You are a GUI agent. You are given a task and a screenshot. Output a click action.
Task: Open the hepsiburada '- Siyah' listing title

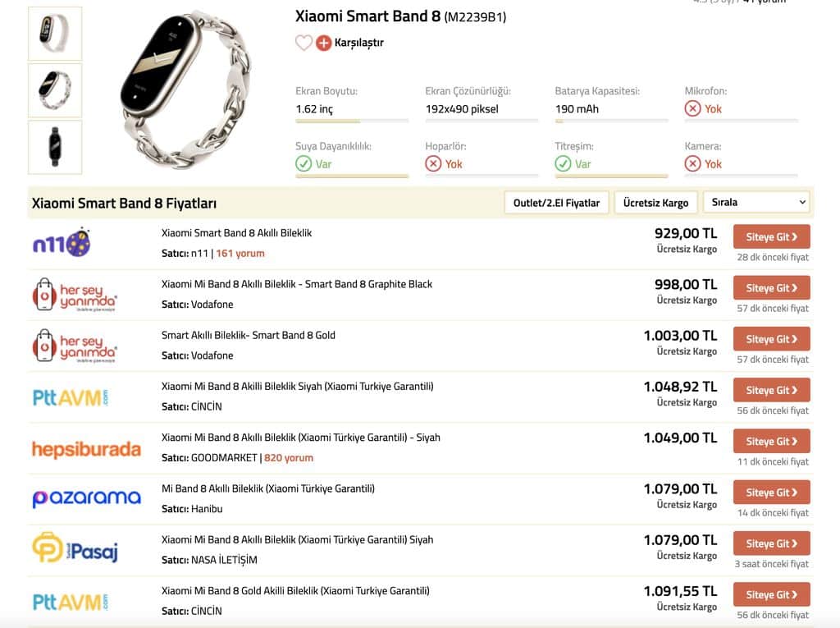[x=301, y=437]
